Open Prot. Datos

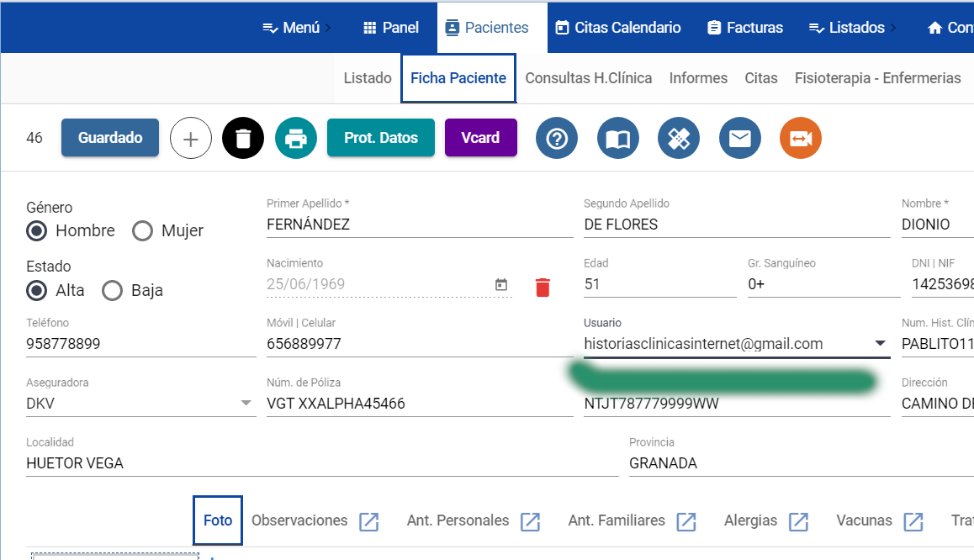coord(380,138)
